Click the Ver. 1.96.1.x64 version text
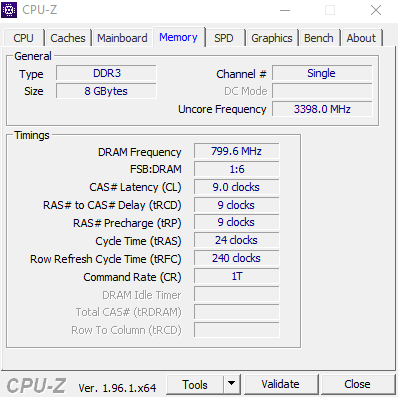This screenshot has width=398, height=397. point(117,388)
